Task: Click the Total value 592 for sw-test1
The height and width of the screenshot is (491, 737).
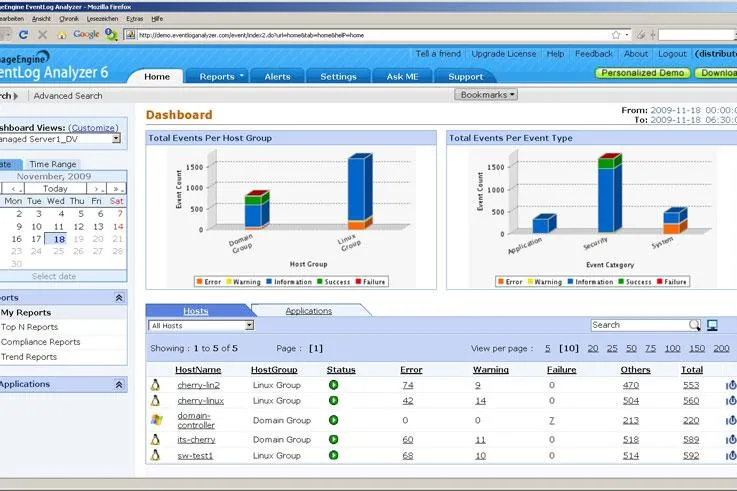Action: coord(691,456)
